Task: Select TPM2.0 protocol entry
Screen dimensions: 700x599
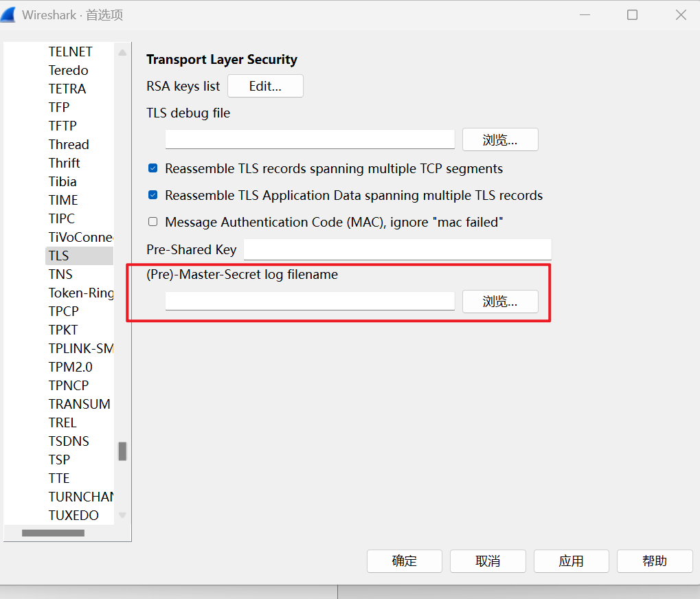Action: 70,367
